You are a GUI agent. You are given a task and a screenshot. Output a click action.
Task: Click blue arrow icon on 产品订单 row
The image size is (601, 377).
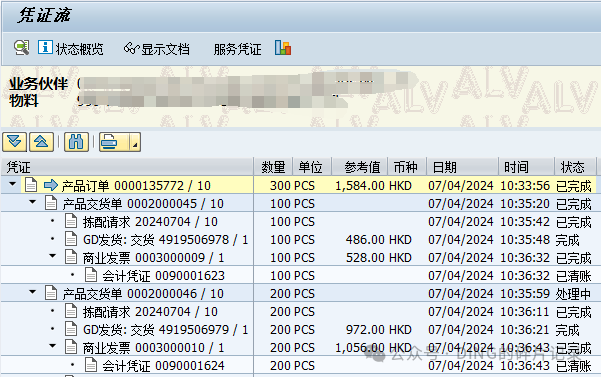pos(51,185)
